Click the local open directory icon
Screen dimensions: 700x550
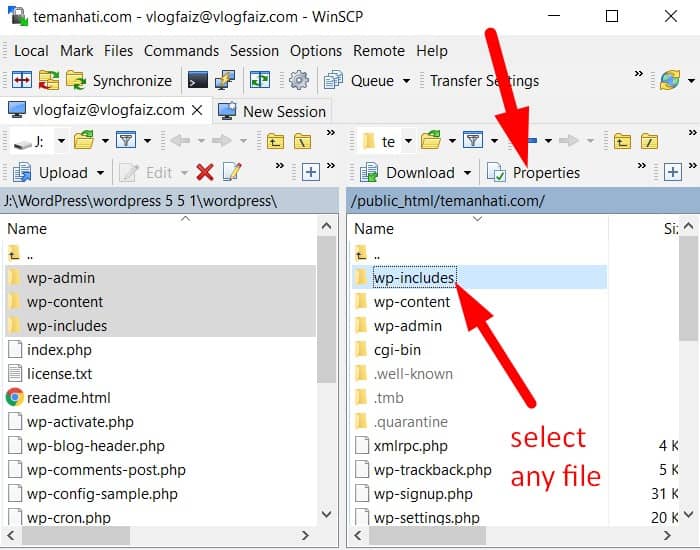tap(84, 141)
